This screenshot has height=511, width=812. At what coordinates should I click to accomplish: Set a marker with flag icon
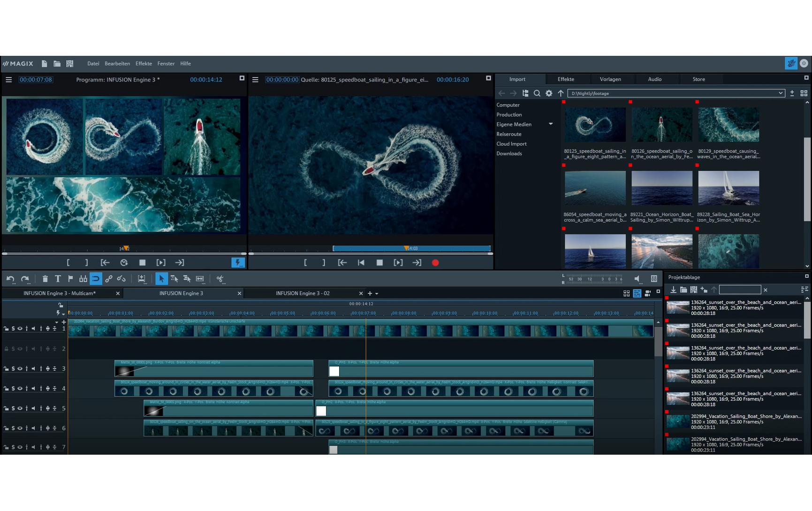[x=70, y=279]
